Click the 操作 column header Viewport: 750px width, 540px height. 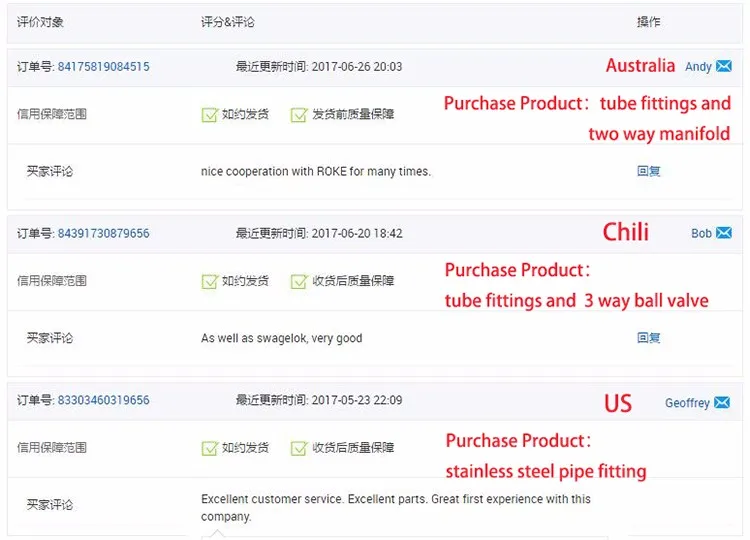pyautogui.click(x=648, y=22)
